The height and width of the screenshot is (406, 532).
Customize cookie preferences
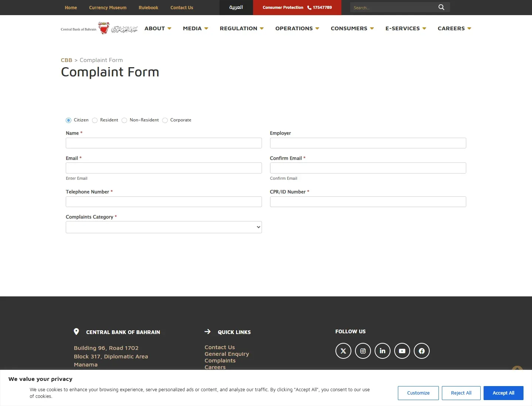pyautogui.click(x=418, y=393)
